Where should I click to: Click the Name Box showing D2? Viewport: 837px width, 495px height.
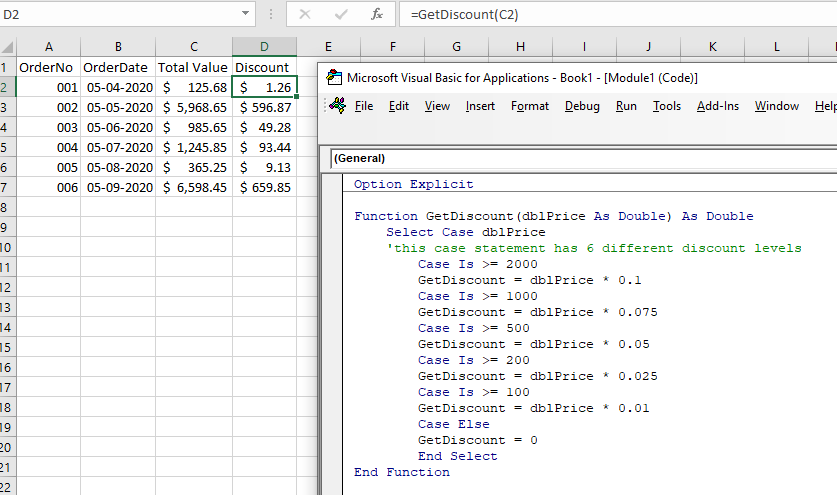(118, 14)
